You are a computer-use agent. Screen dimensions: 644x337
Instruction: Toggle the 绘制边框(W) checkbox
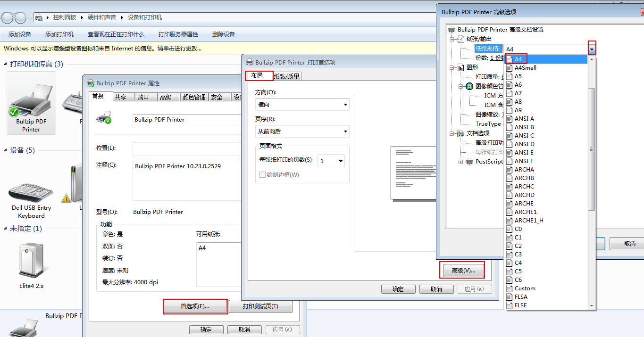point(263,175)
